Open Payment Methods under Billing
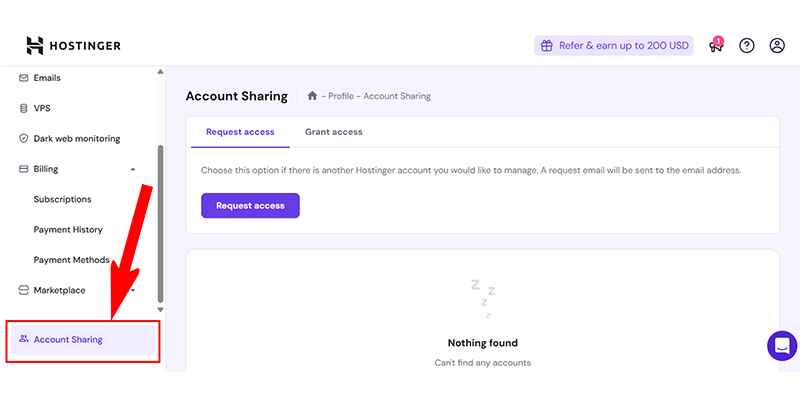Viewport: 800px width, 400px height. [71, 260]
